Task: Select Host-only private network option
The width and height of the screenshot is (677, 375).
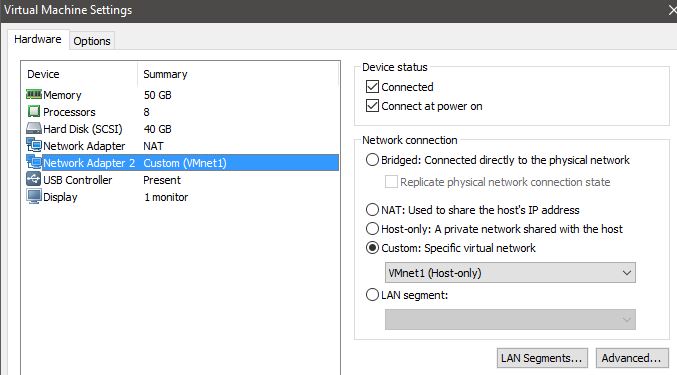Action: pyautogui.click(x=372, y=229)
